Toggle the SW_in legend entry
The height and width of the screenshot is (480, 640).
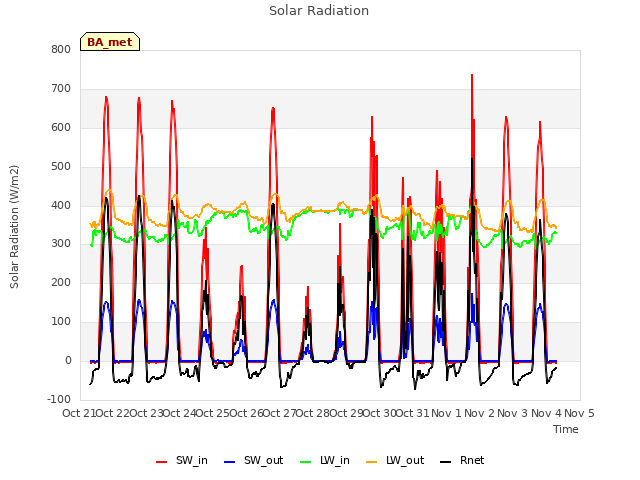pos(182,460)
